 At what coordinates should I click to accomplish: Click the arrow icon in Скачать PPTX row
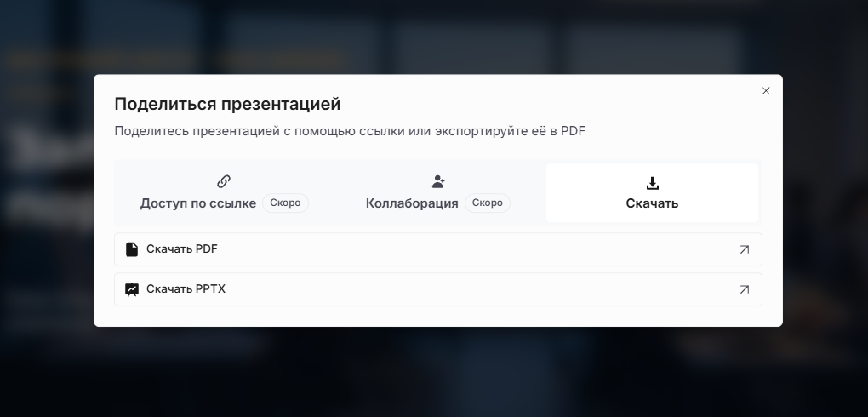(x=745, y=289)
